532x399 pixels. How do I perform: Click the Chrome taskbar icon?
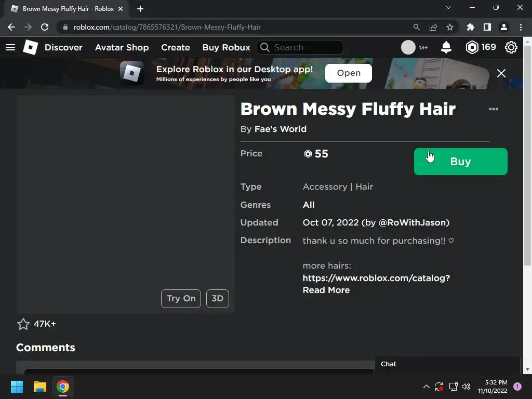click(63, 387)
